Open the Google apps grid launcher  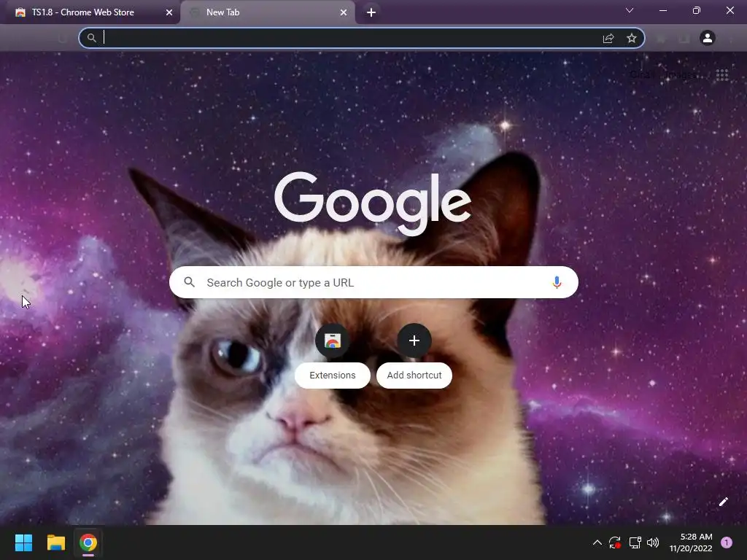(x=722, y=75)
